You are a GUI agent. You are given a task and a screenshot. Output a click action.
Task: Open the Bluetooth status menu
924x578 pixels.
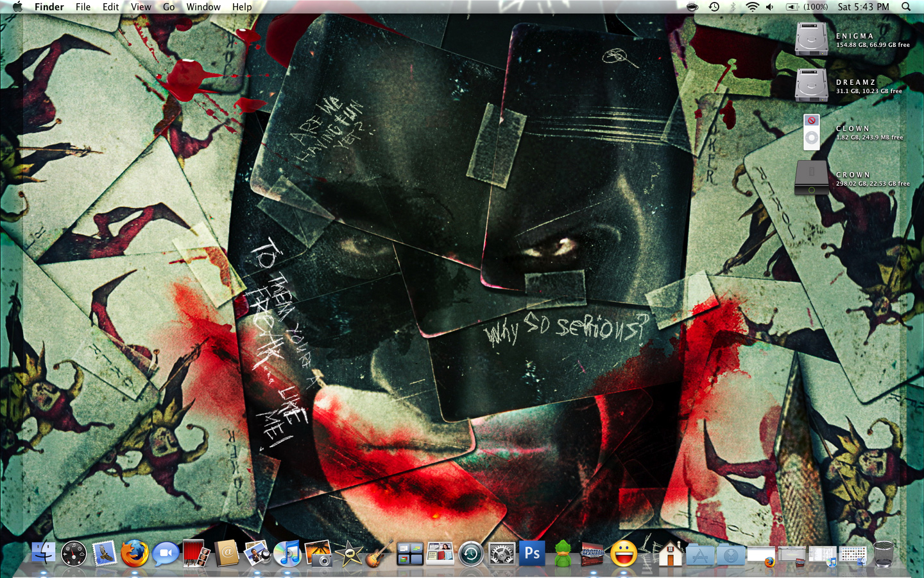pyautogui.click(x=733, y=6)
